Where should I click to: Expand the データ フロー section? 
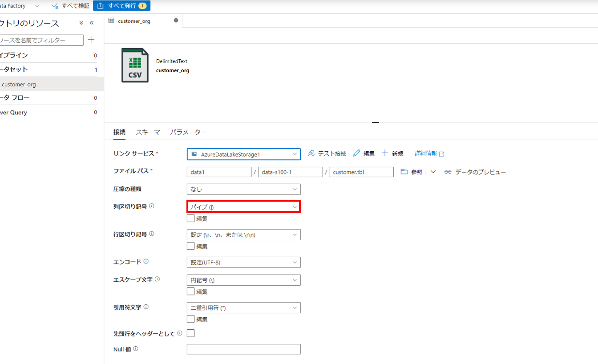click(x=48, y=98)
